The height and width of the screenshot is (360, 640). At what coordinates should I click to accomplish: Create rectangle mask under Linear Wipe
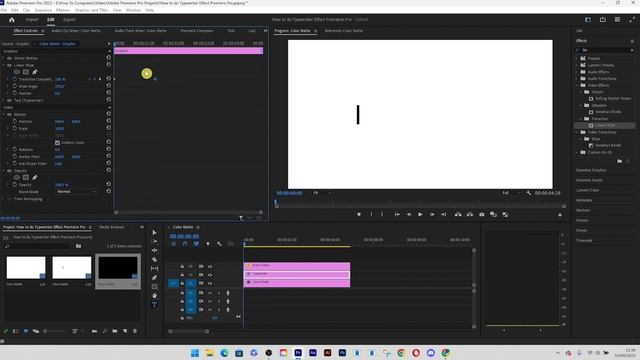(x=26, y=72)
